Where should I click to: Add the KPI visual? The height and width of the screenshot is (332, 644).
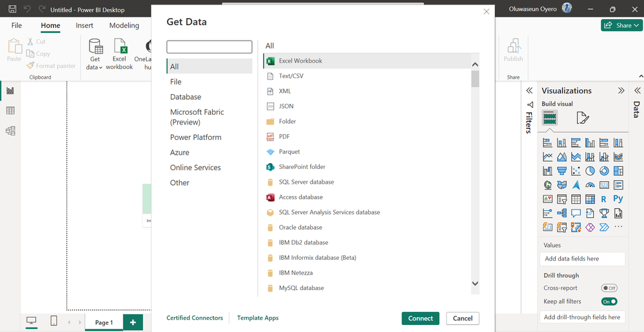coord(547,199)
